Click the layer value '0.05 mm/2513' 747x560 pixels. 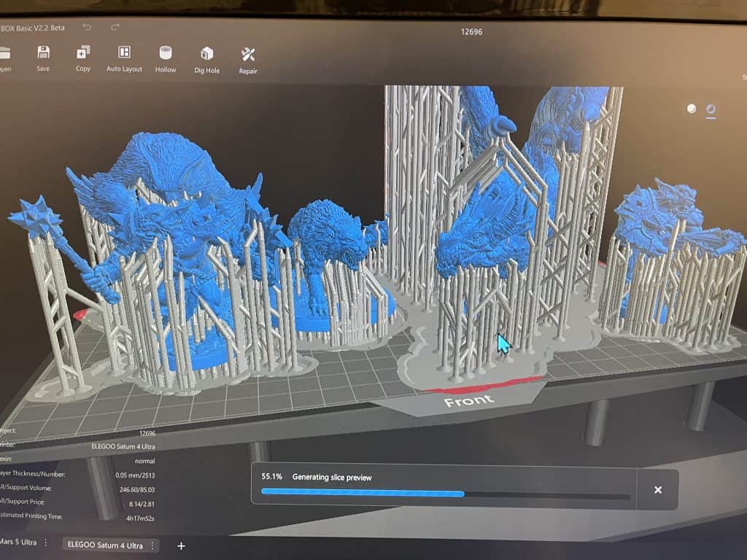point(135,475)
